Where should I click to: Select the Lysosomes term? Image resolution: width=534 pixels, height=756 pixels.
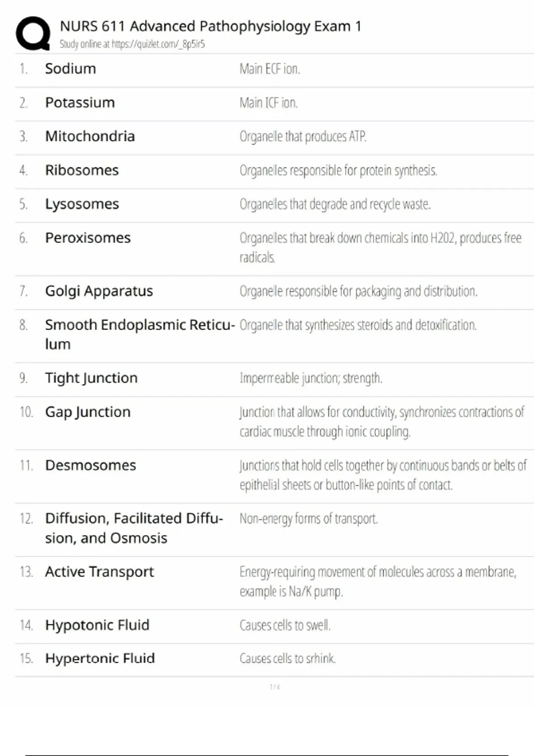[x=82, y=204]
